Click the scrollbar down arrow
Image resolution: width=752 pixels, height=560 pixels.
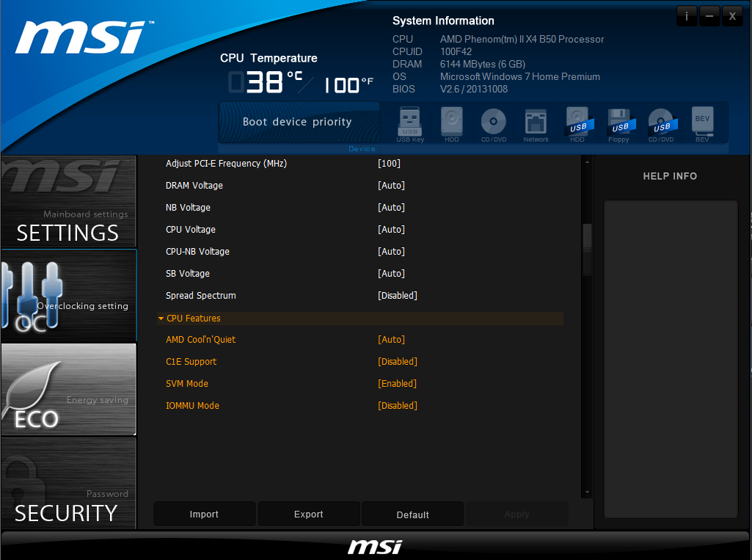(x=587, y=492)
